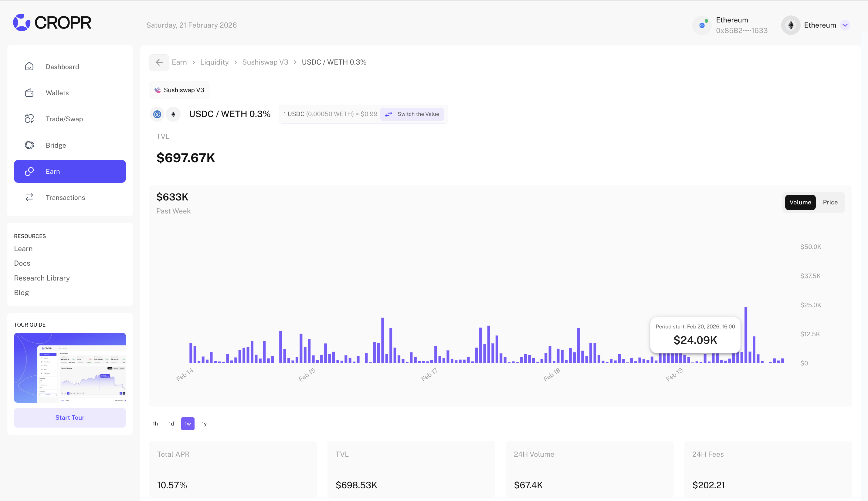
Task: Click the $697.67K TVL headline value
Action: tap(185, 158)
